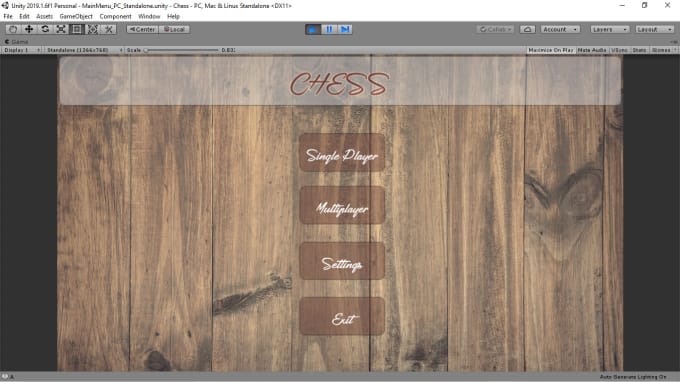Open the Game panel options menu
The width and height of the screenshot is (680, 382).
click(673, 42)
